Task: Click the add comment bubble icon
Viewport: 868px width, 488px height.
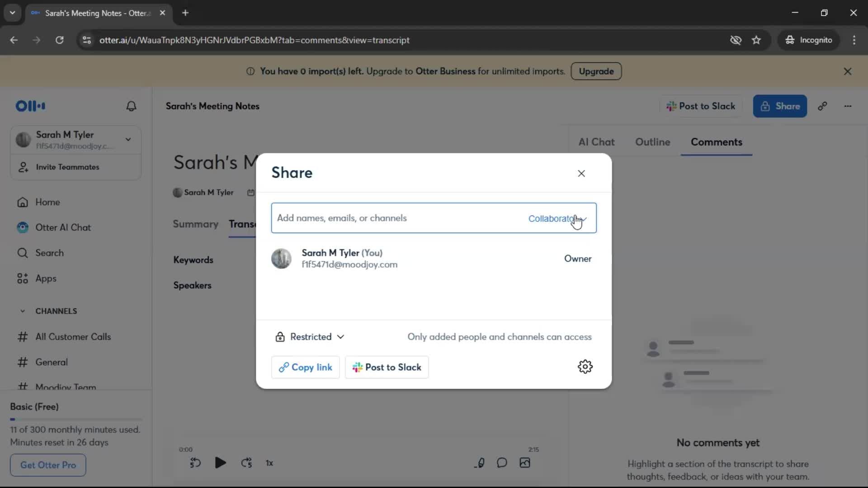Action: coord(502,463)
